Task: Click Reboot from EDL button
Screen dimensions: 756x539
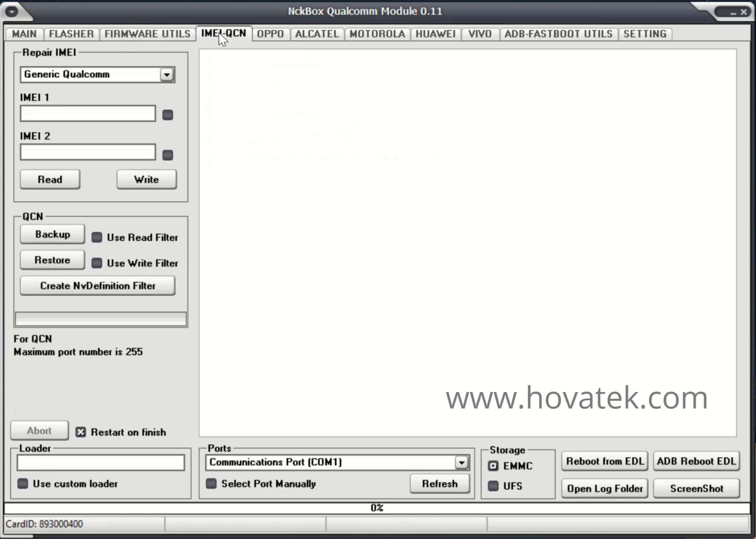Action: point(605,461)
